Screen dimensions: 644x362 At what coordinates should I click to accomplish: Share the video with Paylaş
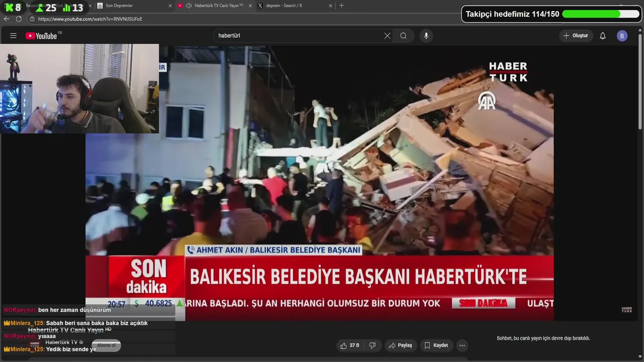400,345
